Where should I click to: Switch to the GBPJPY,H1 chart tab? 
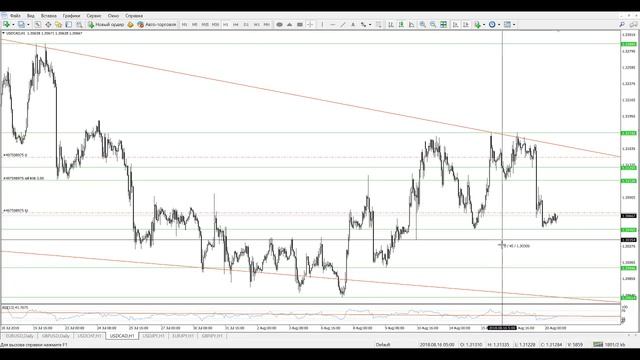coord(212,336)
